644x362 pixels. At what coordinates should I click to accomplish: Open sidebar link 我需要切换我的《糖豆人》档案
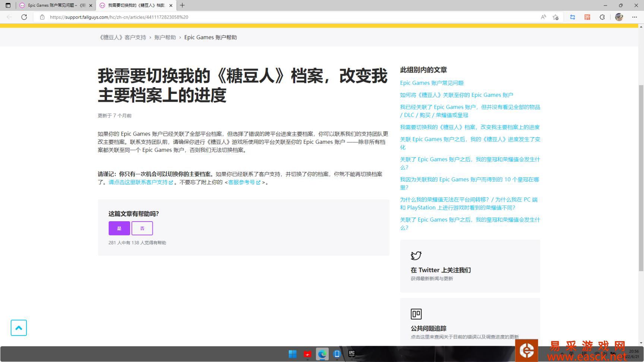click(x=470, y=127)
